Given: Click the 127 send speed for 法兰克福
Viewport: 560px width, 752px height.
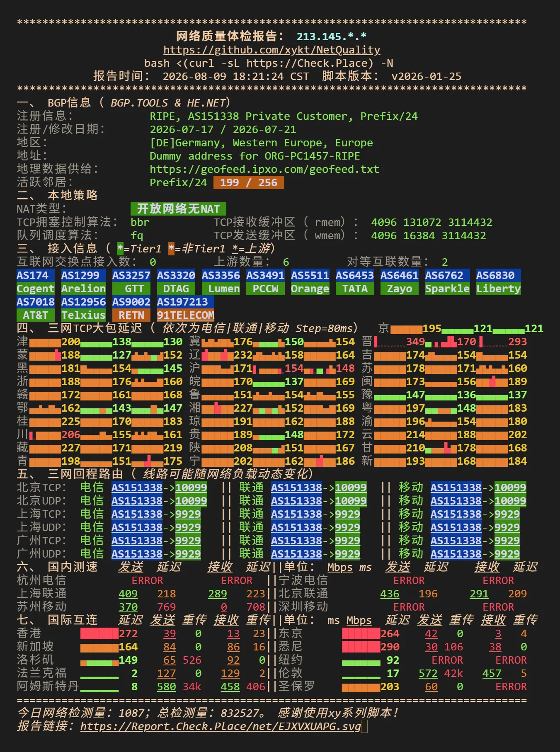Looking at the screenshot, I should (167, 673).
